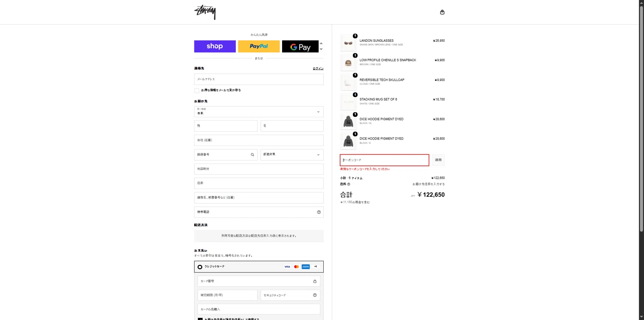The width and height of the screenshot is (644, 320).
Task: Open the Stacking Mug Set thumbnail
Action: click(x=348, y=101)
